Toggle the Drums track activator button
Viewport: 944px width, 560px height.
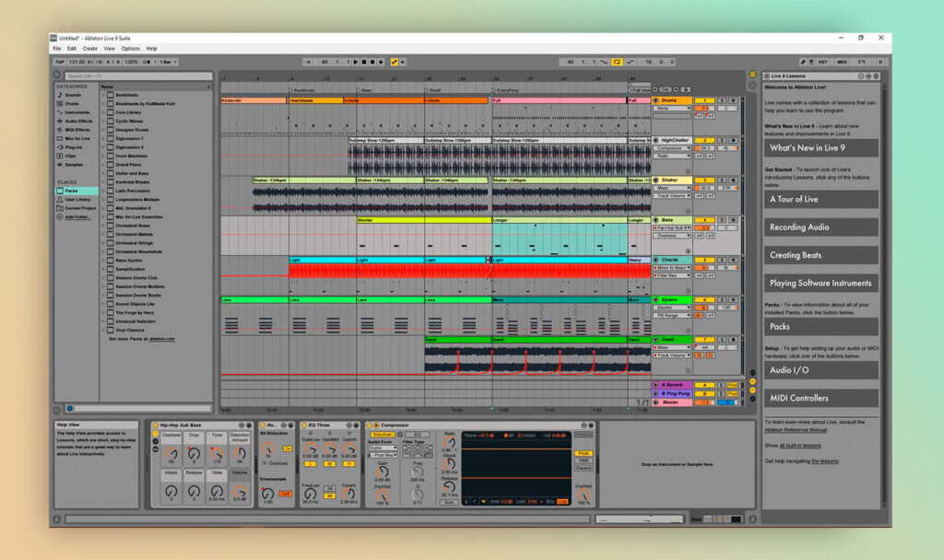point(703,100)
